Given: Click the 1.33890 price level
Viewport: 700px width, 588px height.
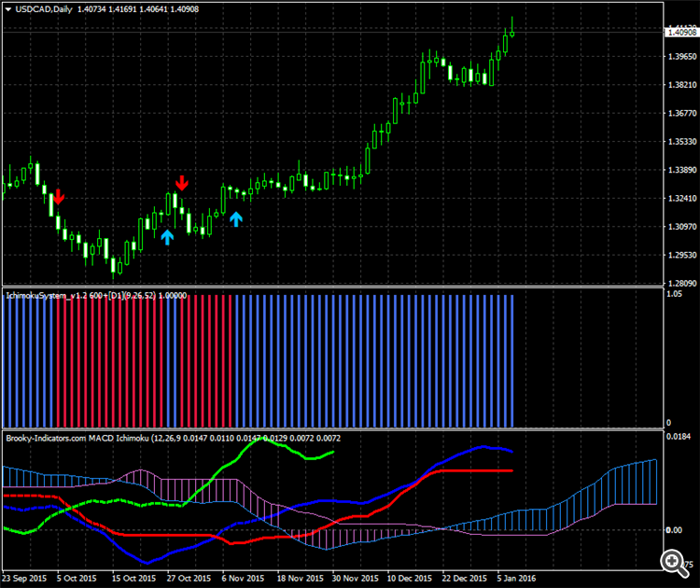Looking at the screenshot, I should click(682, 170).
